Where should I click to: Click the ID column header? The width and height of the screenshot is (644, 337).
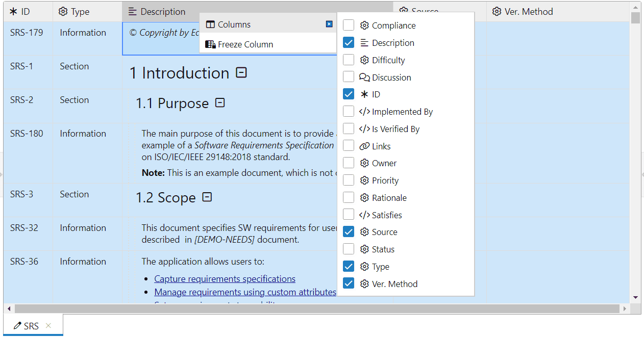click(28, 11)
